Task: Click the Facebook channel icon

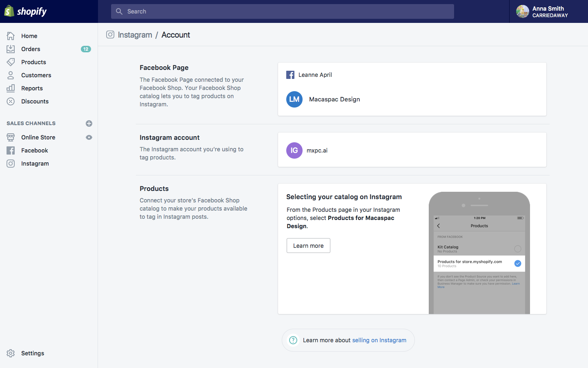Action: [11, 150]
